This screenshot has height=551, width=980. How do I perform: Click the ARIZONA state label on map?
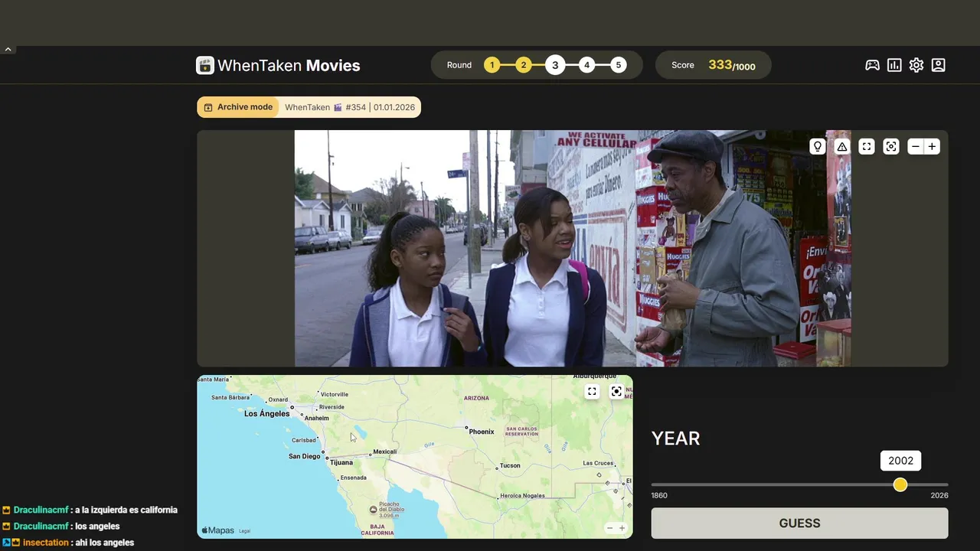tap(476, 398)
